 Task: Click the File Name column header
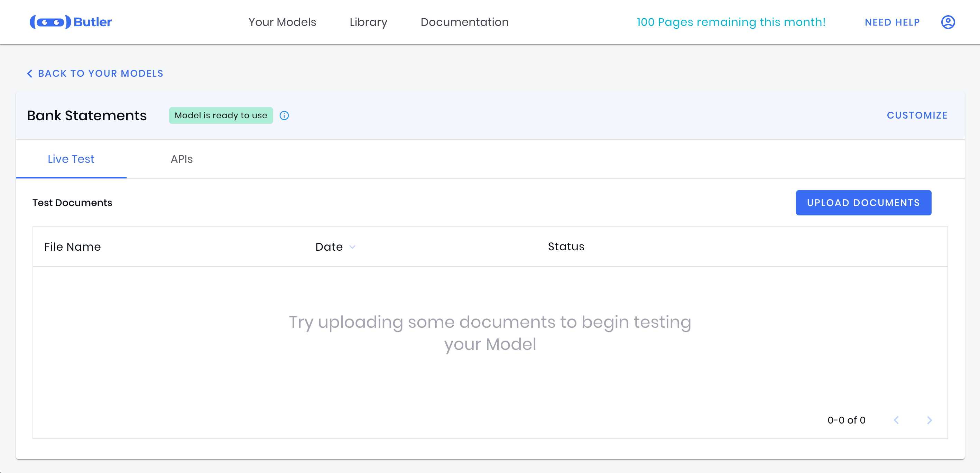[72, 247]
